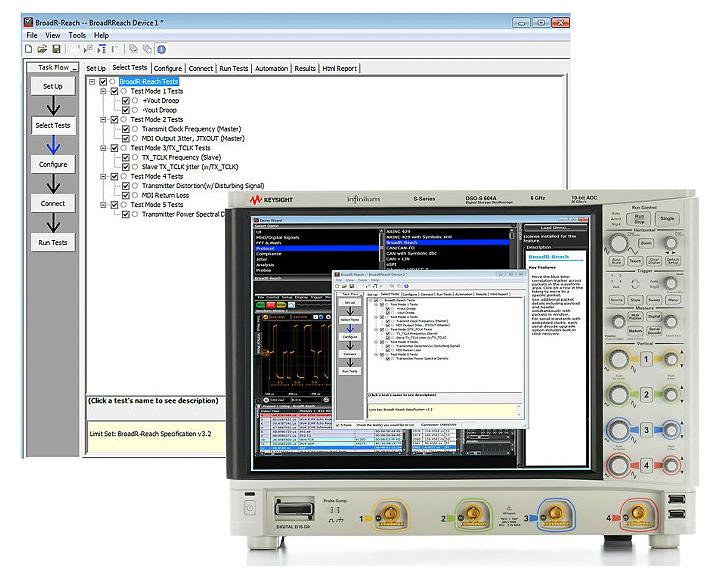This screenshot has width=720, height=582.
Task: Click the first copy-pages toolbar icon
Action: click(133, 49)
